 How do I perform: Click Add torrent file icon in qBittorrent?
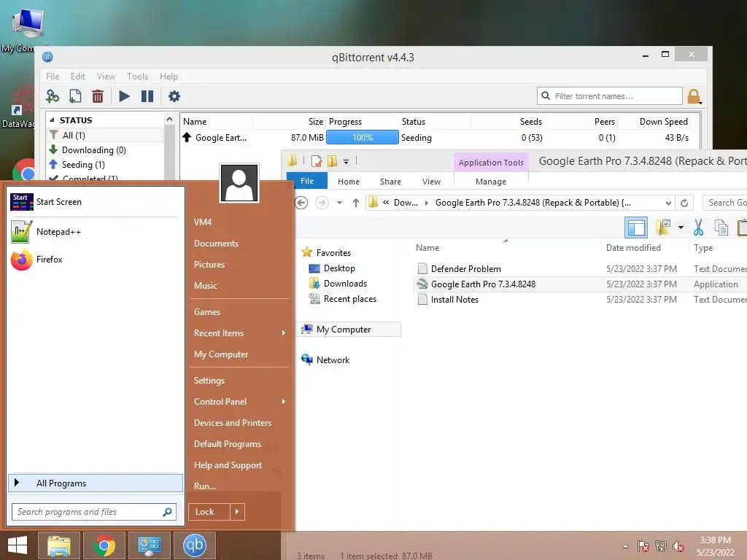(x=75, y=96)
